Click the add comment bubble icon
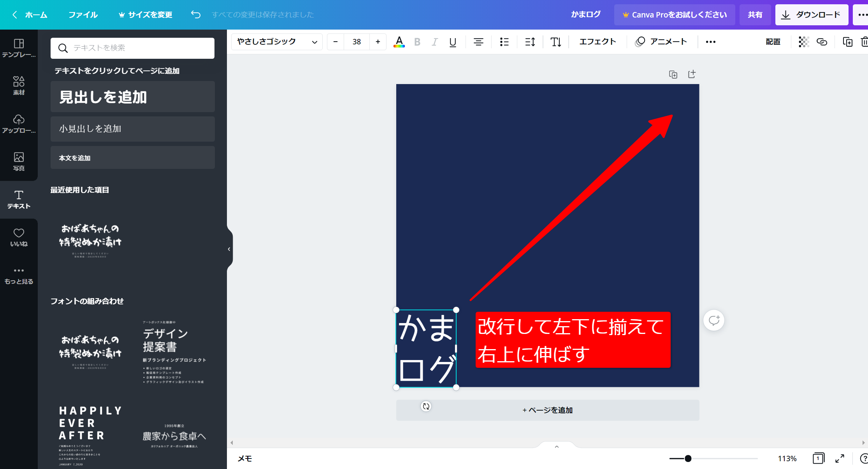868x469 pixels. click(x=714, y=320)
